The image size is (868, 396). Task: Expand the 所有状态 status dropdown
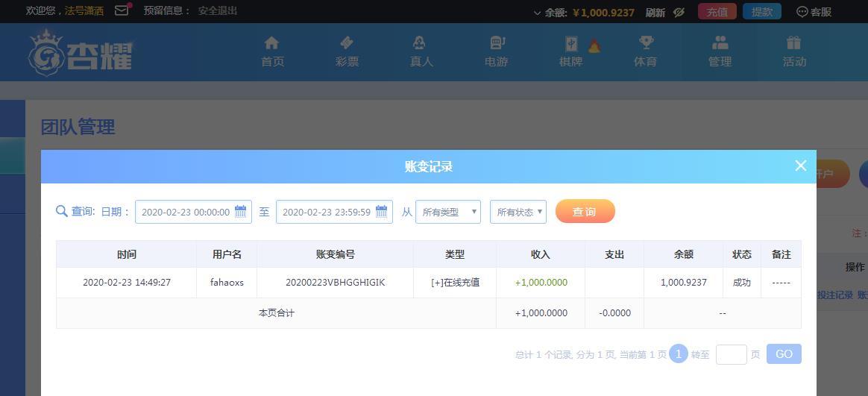pos(518,212)
